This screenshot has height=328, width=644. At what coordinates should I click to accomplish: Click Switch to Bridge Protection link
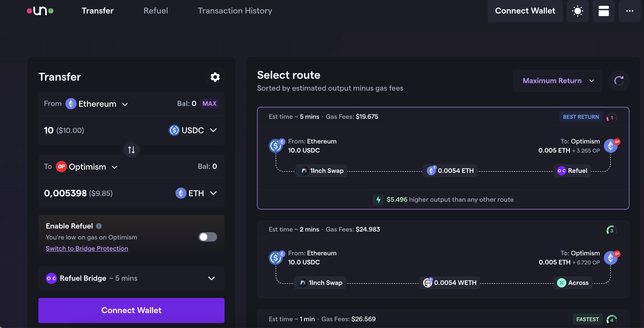click(x=87, y=248)
